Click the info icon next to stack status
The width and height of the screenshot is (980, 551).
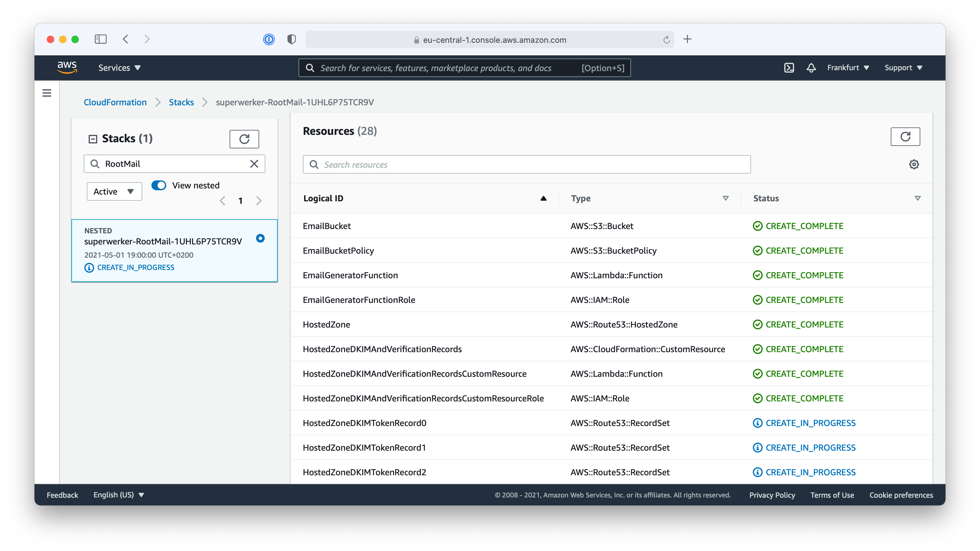(x=89, y=267)
